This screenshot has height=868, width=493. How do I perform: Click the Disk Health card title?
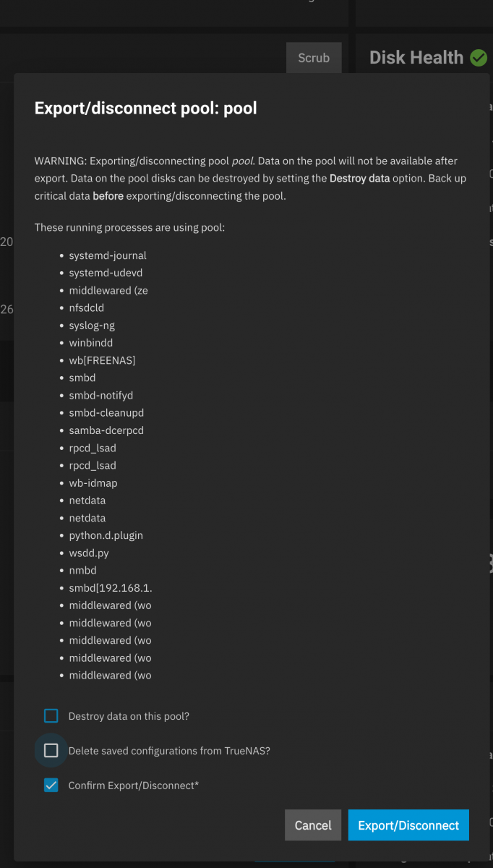tap(416, 58)
